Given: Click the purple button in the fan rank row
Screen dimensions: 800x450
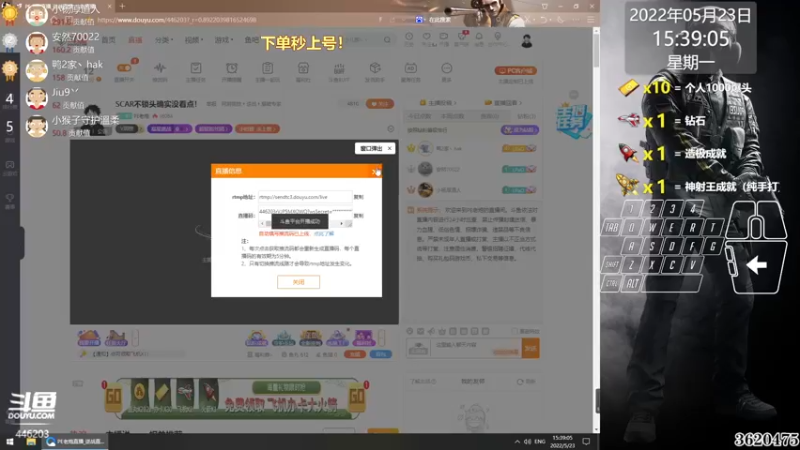Looking at the screenshot, I should (x=519, y=130).
